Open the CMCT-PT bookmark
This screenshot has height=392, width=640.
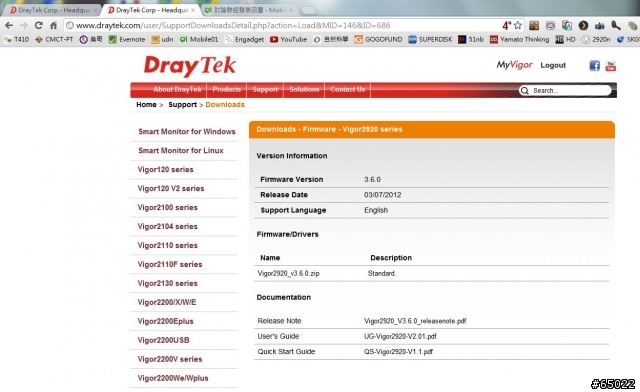(x=54, y=39)
